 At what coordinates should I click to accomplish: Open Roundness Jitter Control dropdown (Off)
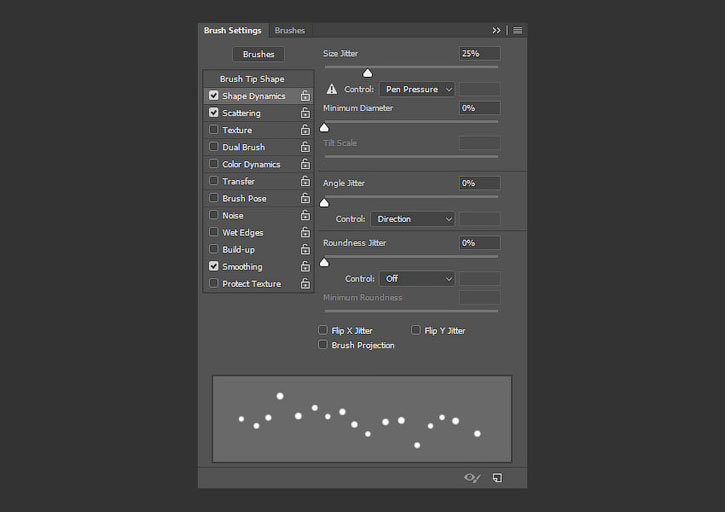click(417, 278)
